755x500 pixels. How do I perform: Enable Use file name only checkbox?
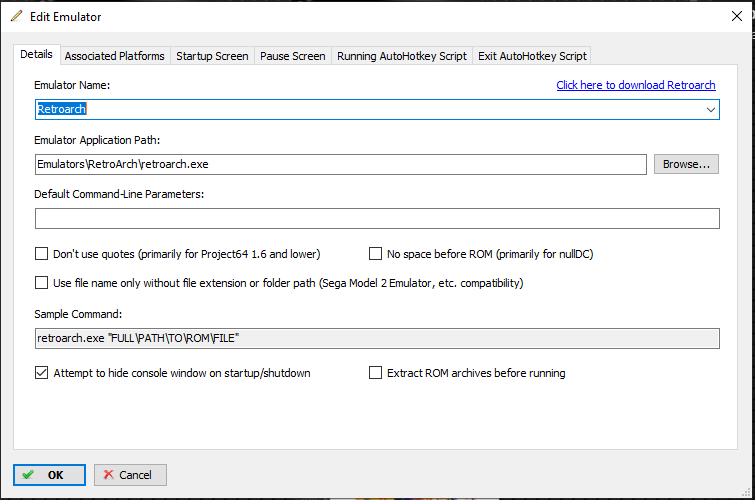(x=41, y=283)
